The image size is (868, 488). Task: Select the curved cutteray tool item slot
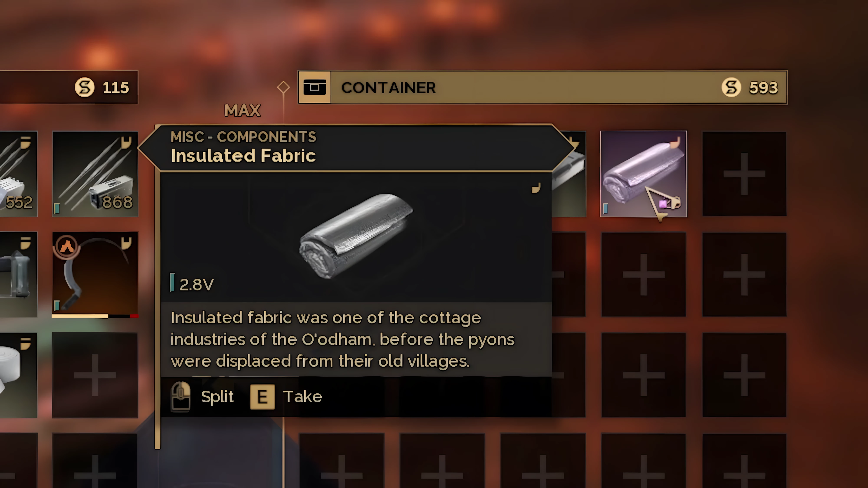(x=95, y=273)
